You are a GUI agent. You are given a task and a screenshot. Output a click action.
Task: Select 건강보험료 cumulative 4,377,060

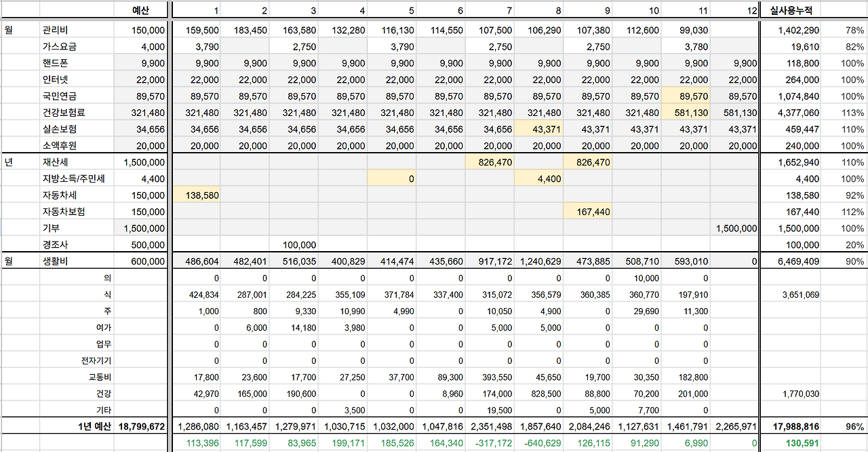click(798, 113)
